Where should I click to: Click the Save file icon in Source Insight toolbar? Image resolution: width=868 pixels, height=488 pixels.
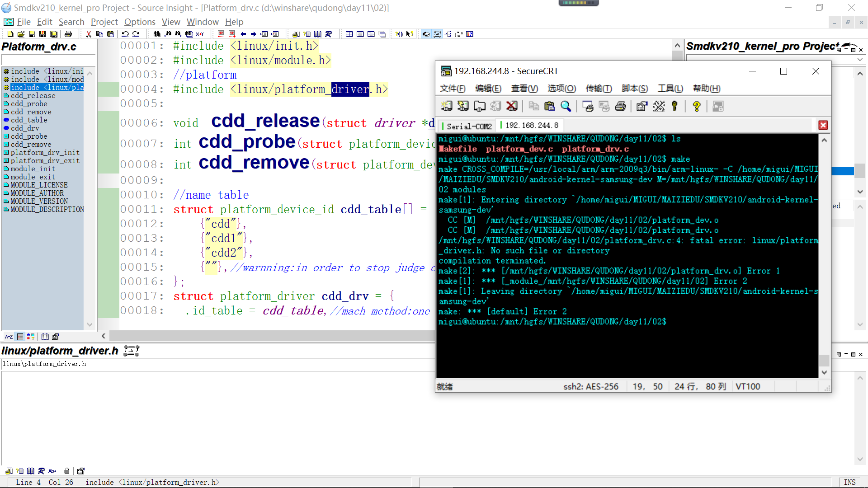tap(32, 34)
